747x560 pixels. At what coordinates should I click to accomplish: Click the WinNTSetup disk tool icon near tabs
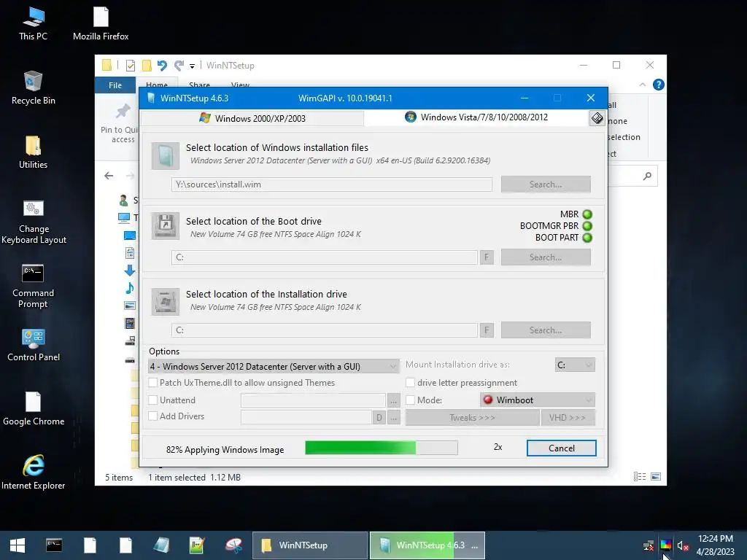(x=597, y=118)
